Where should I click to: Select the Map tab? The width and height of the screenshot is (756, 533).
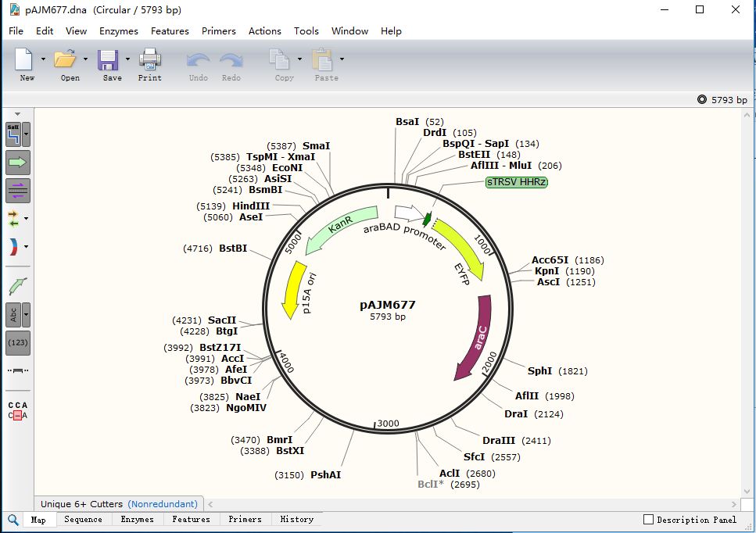point(38,520)
